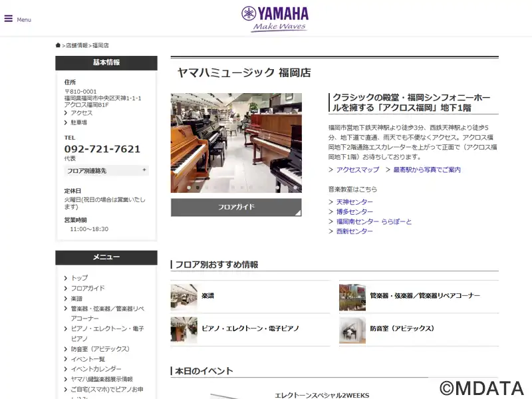Open ピアノ・エレクトーン・電子ピアノ floor title
532x399 pixels.
coord(251,329)
